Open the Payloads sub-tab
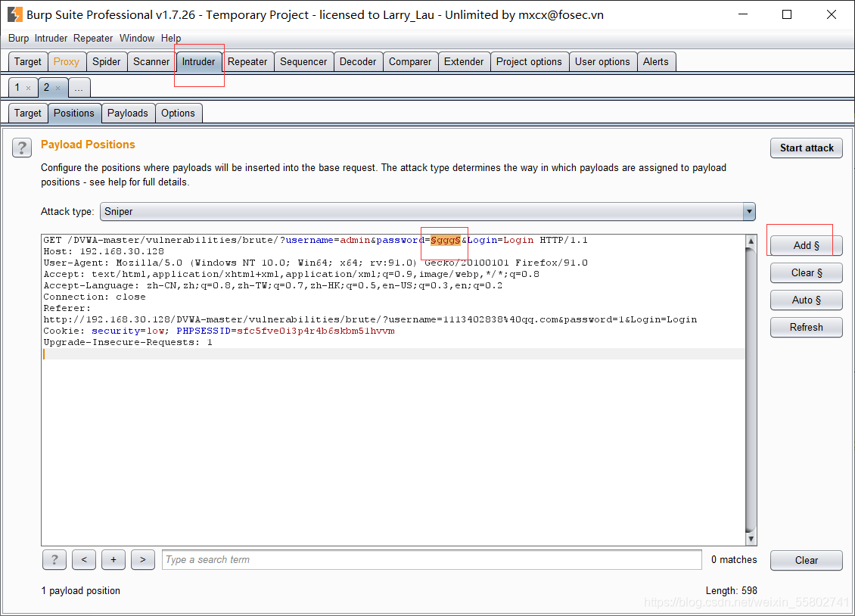 (x=128, y=113)
